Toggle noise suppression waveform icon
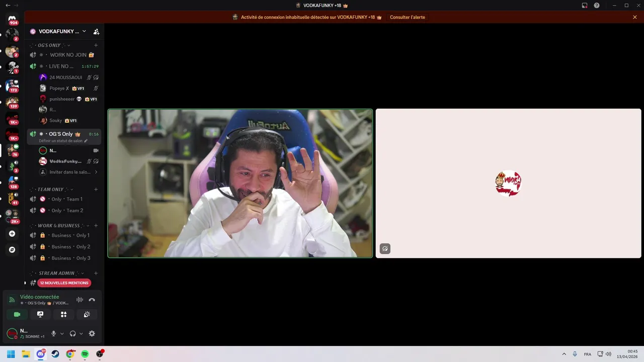The image size is (644, 362). click(x=79, y=300)
